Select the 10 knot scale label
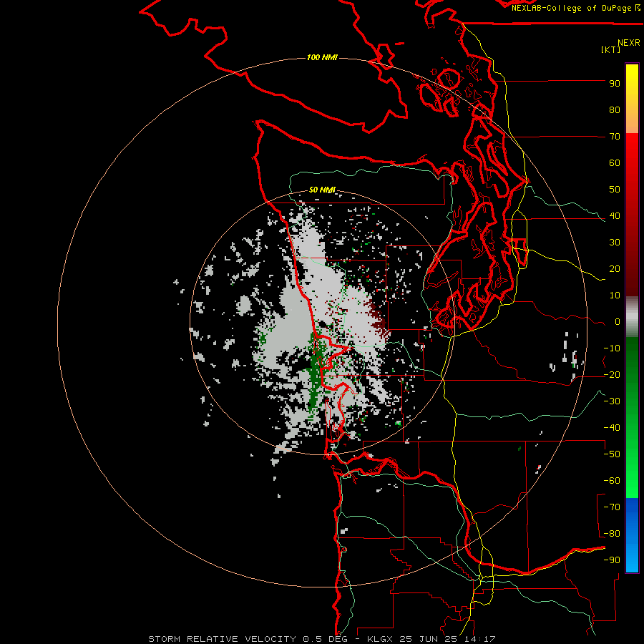The image size is (644, 644). [x=615, y=296]
